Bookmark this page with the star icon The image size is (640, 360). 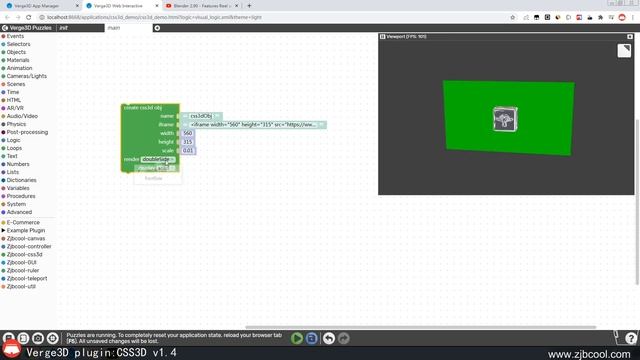tap(513, 18)
